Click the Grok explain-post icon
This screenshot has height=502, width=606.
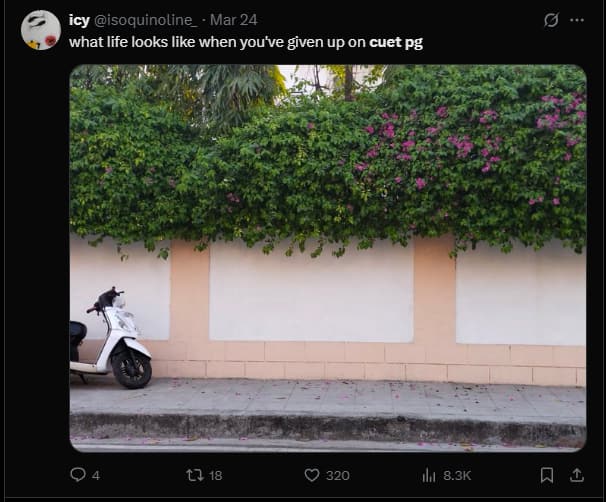551,20
